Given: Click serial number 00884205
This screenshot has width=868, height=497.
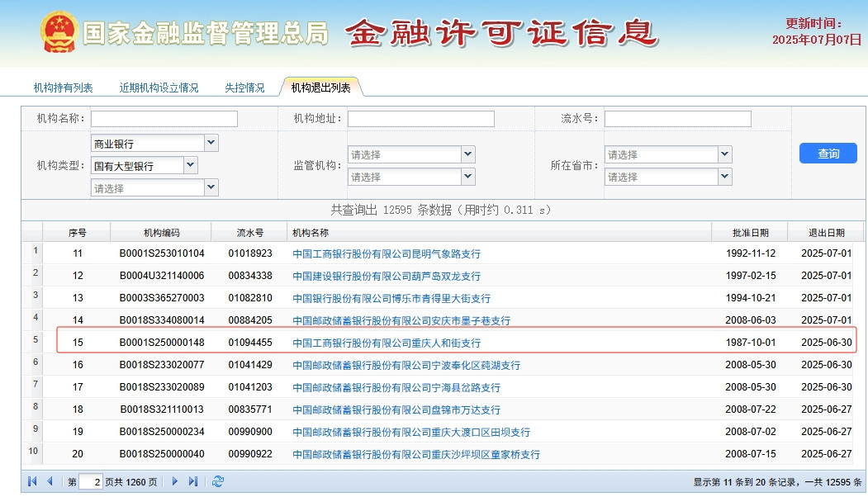Looking at the screenshot, I should 250,319.
